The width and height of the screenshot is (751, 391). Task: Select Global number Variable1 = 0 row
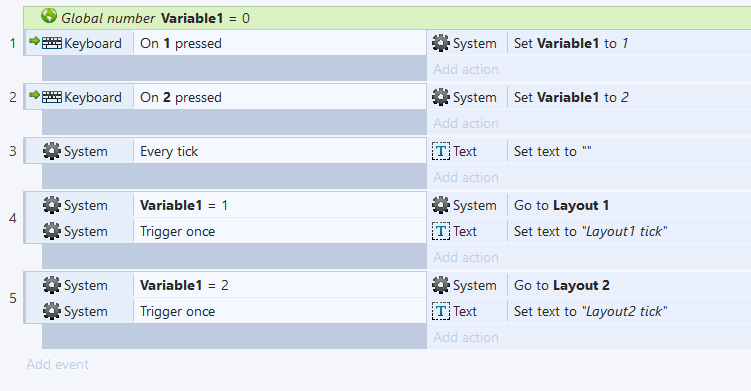pos(387,18)
